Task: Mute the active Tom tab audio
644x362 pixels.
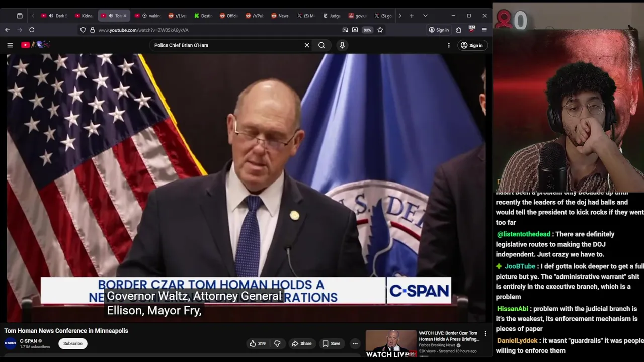Action: point(111,16)
